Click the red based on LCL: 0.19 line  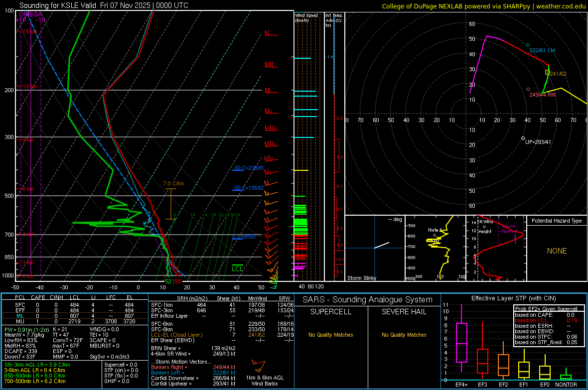546,320
